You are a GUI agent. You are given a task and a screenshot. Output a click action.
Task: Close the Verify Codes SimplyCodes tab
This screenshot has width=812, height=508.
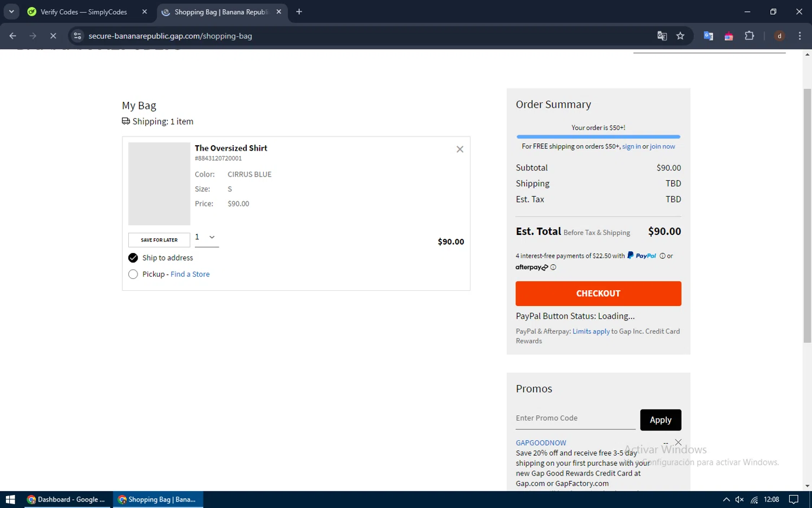[145, 11]
